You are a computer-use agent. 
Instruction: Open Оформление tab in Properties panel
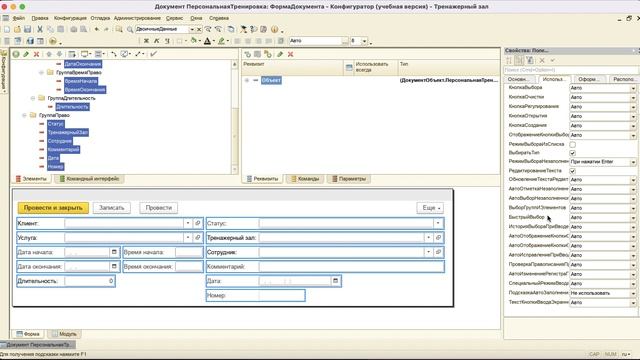(589, 79)
